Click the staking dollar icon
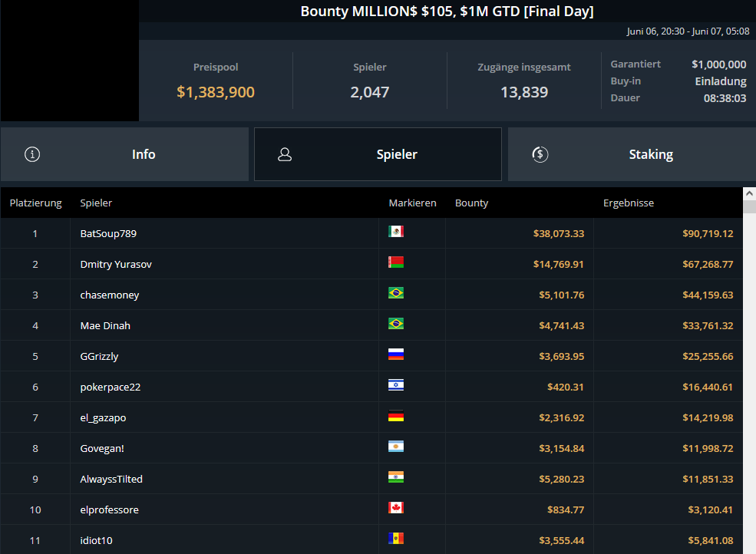The width and height of the screenshot is (756, 554). coord(540,154)
